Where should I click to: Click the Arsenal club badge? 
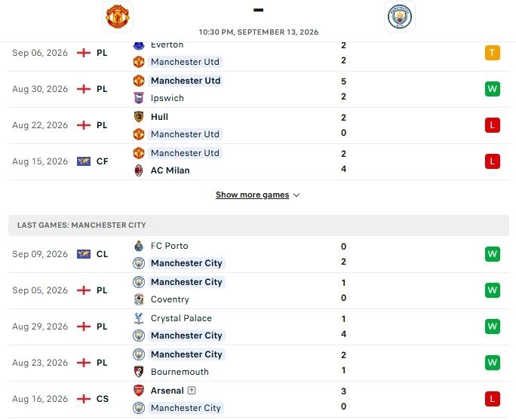point(139,391)
